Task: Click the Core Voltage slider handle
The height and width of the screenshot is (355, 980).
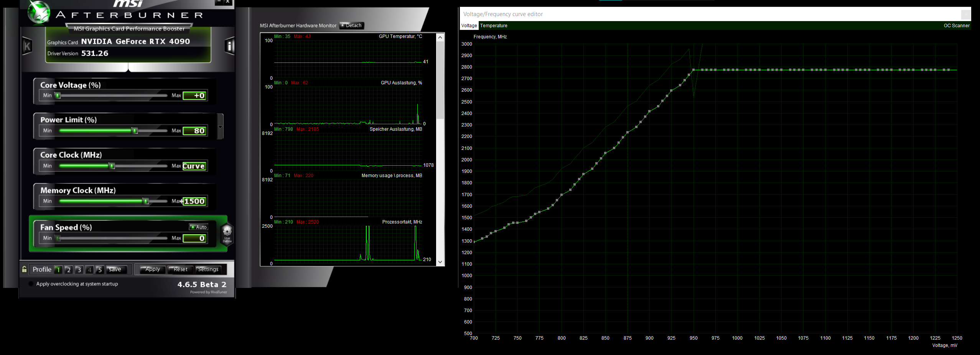Action: [x=58, y=95]
